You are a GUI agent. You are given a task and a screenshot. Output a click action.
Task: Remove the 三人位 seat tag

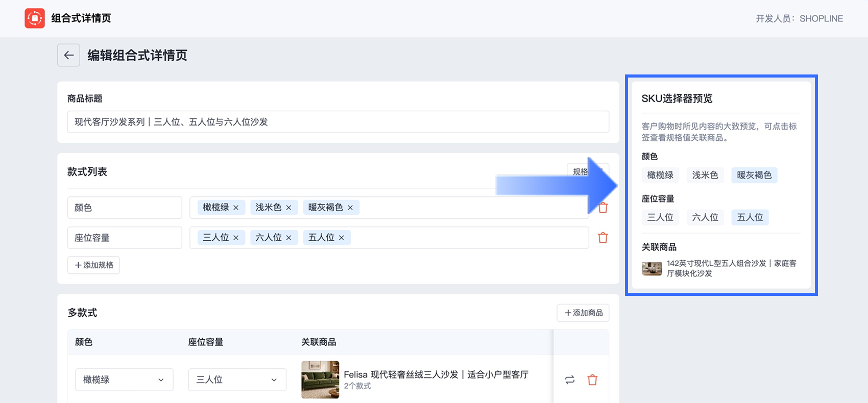236,238
